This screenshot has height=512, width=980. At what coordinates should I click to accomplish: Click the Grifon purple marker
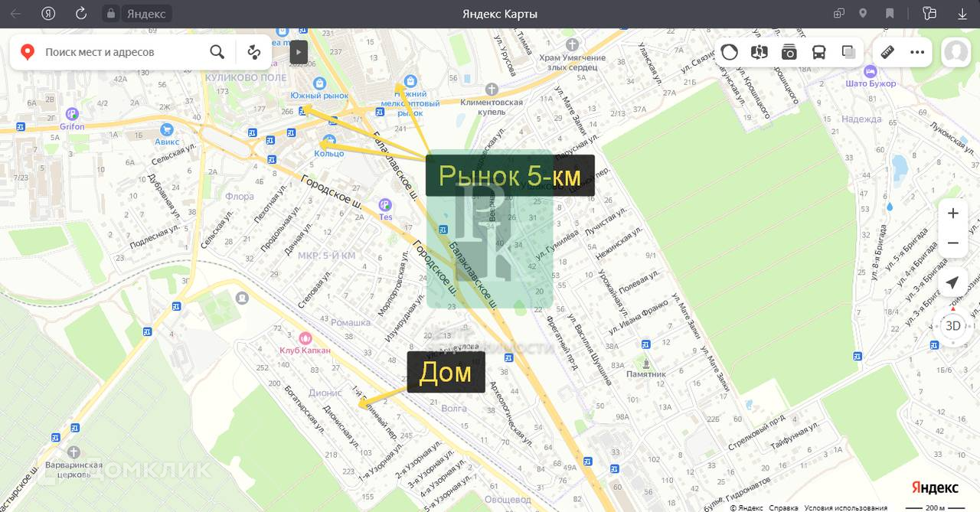pyautogui.click(x=72, y=115)
